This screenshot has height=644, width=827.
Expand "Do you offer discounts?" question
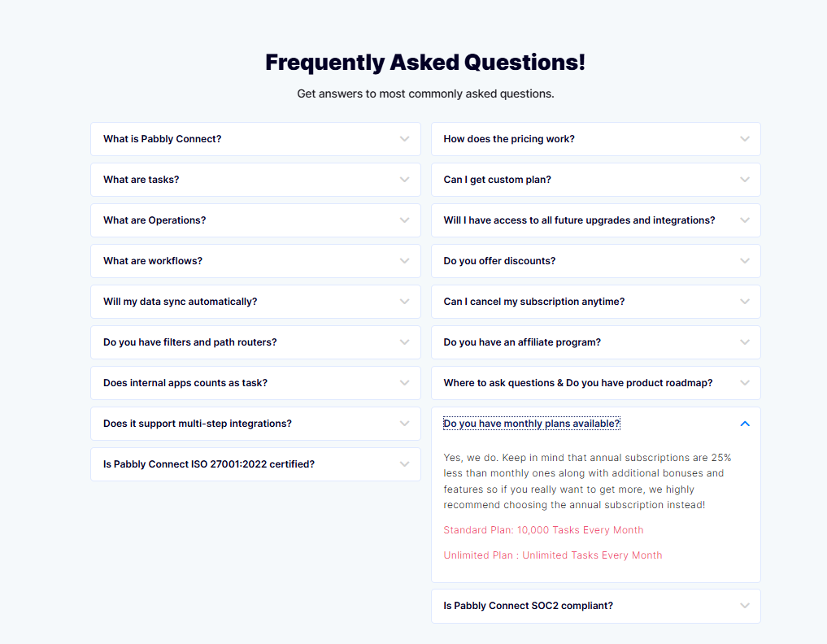(499, 261)
